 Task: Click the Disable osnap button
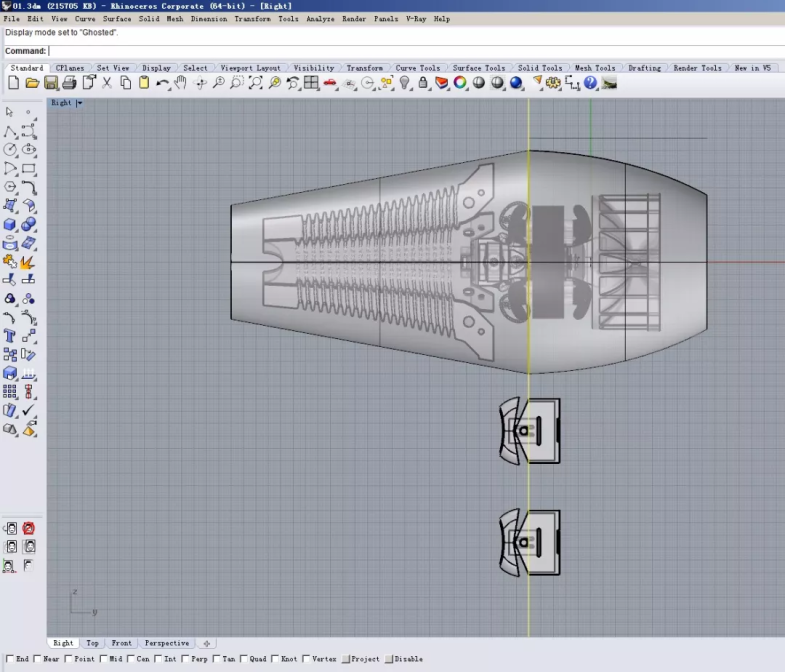coord(390,659)
